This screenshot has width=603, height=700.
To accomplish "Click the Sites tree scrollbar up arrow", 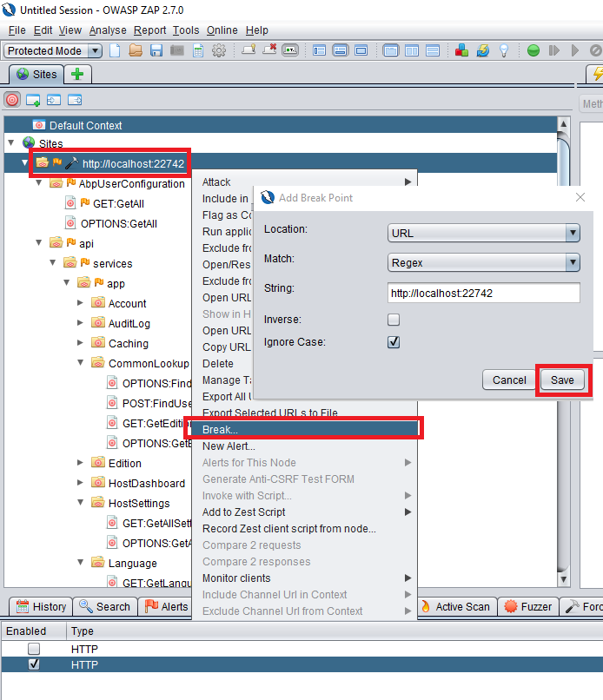I will [563, 123].
